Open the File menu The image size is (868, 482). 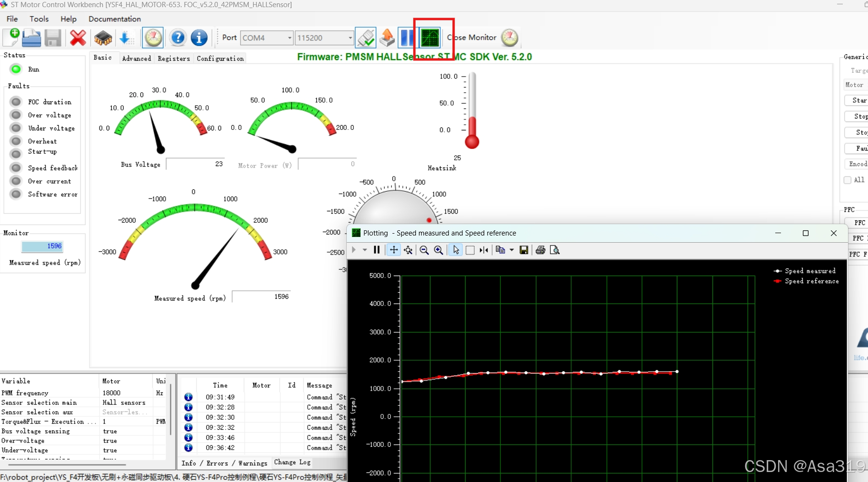[12, 19]
